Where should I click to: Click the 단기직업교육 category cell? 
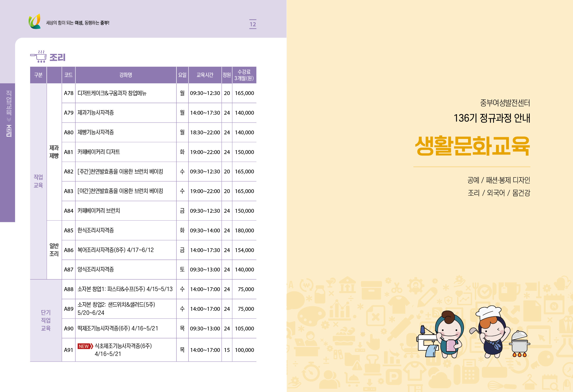[46, 320]
